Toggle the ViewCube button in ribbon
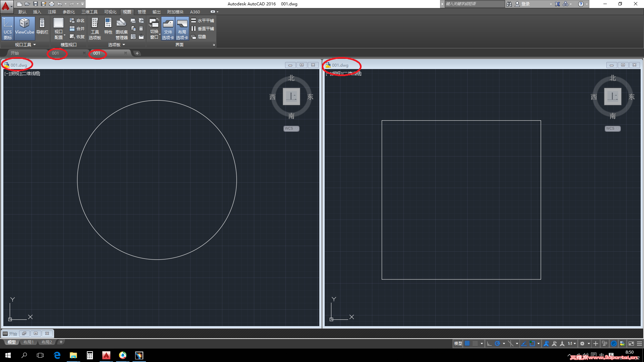 [x=24, y=28]
